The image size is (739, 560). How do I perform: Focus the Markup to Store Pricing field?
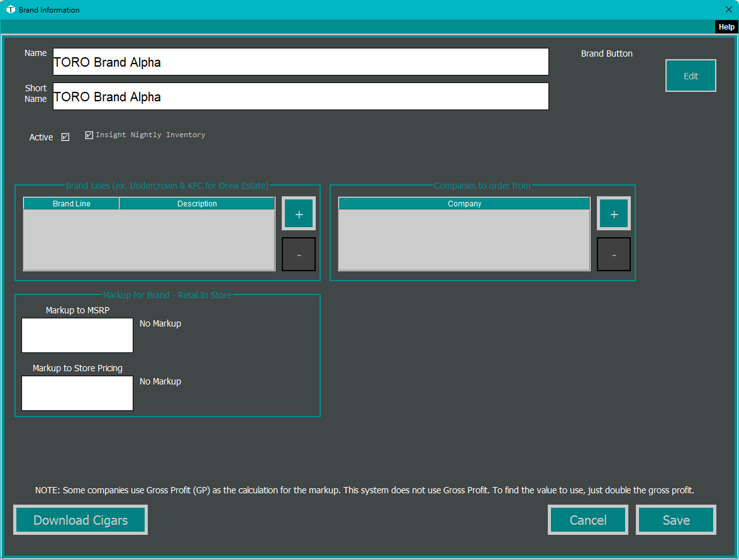point(77,393)
